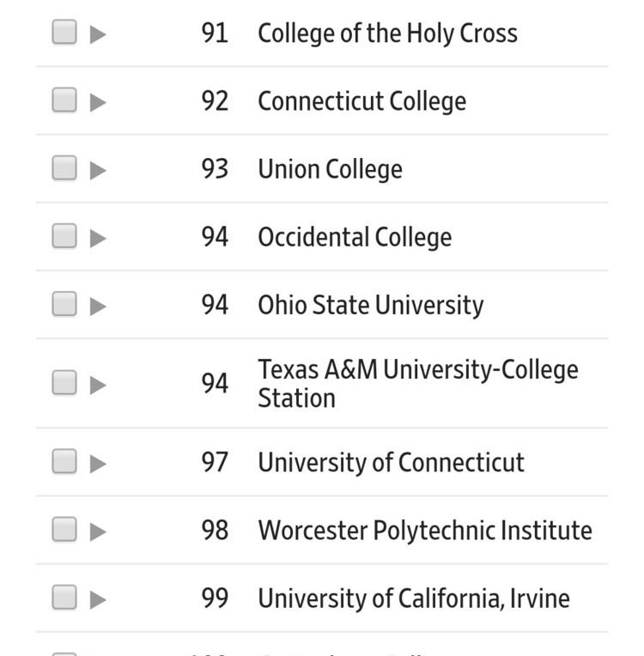Expand Occidental College row details
This screenshot has height=656, width=644.
98,238
